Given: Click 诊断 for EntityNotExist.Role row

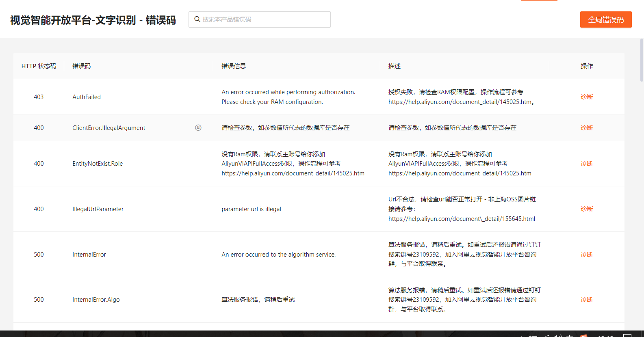Looking at the screenshot, I should [587, 164].
